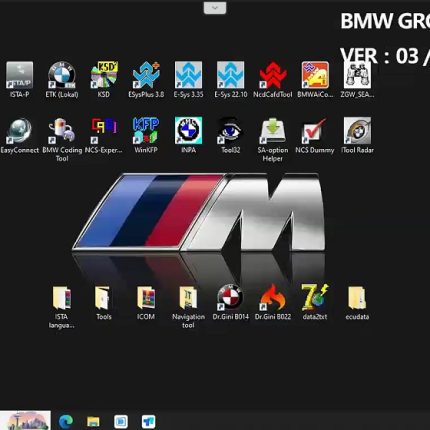Click the city skyline taskbar widget

(x=25, y=420)
